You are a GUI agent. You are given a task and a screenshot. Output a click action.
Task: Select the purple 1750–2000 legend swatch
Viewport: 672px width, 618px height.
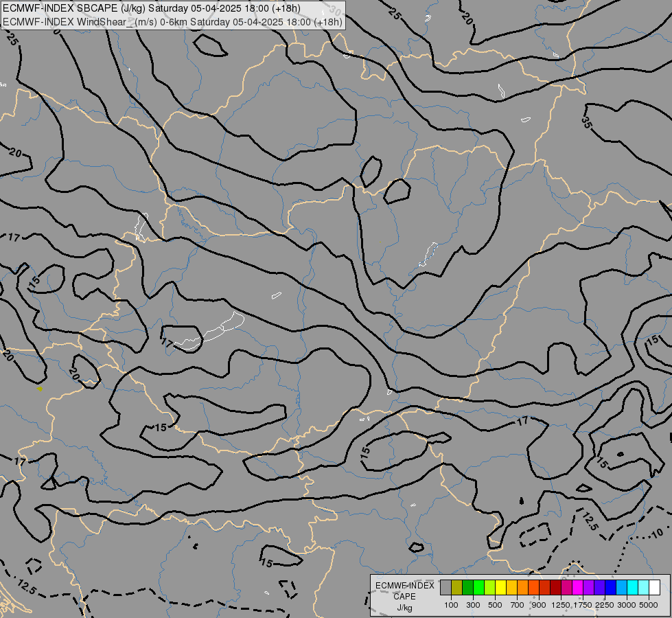click(x=588, y=587)
